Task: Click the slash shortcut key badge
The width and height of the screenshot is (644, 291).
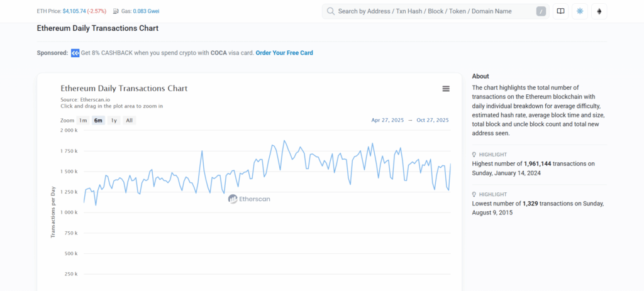Action: click(541, 11)
